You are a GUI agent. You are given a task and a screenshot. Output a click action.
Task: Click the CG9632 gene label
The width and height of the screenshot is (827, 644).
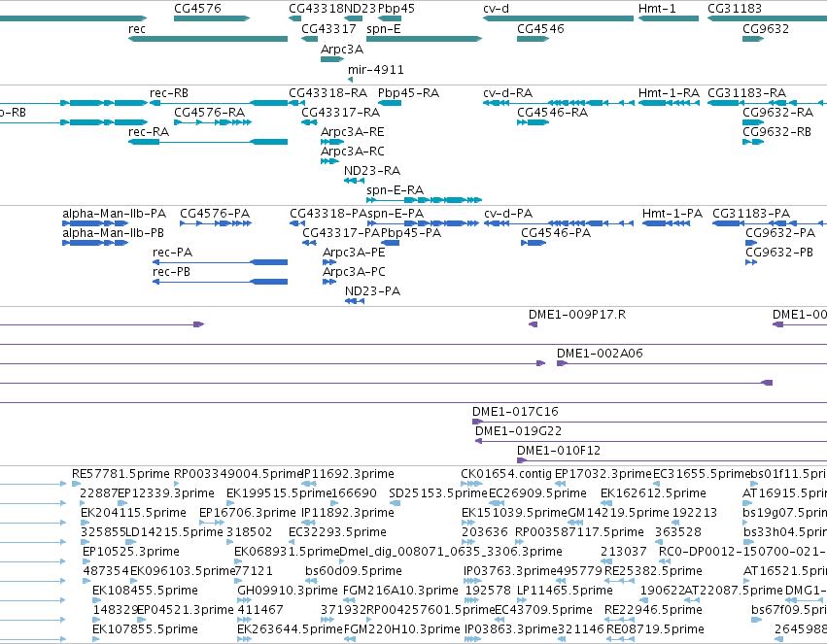(766, 29)
